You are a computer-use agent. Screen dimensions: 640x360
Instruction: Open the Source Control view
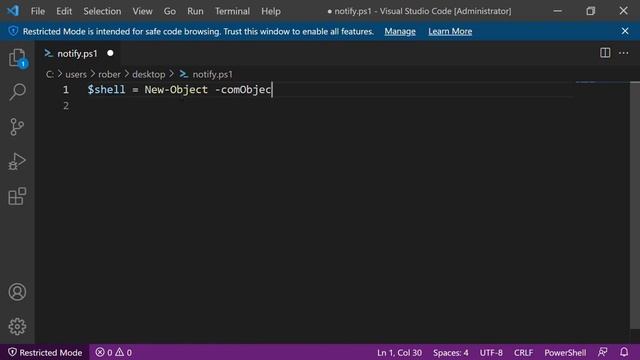point(17,127)
